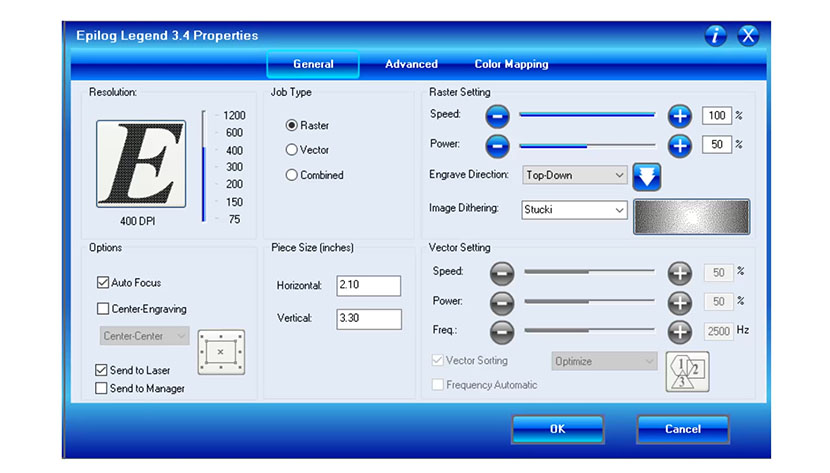The image size is (830, 473).
Task: Choose the Combined job type
Action: tap(292, 175)
